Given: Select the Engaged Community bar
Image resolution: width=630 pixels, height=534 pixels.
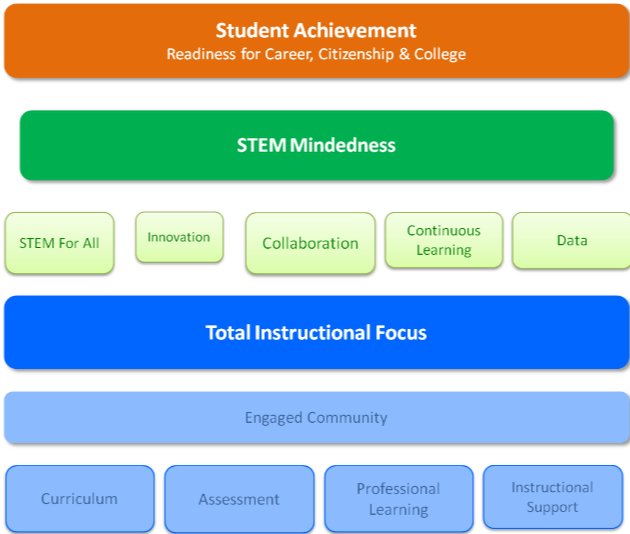Looking at the screenshot, I should click(x=316, y=418).
